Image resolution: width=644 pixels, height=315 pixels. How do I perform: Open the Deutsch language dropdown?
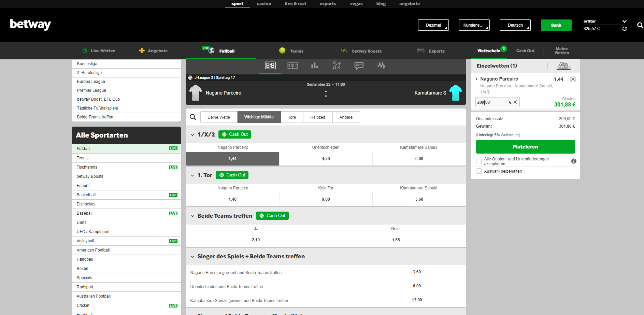pos(515,25)
